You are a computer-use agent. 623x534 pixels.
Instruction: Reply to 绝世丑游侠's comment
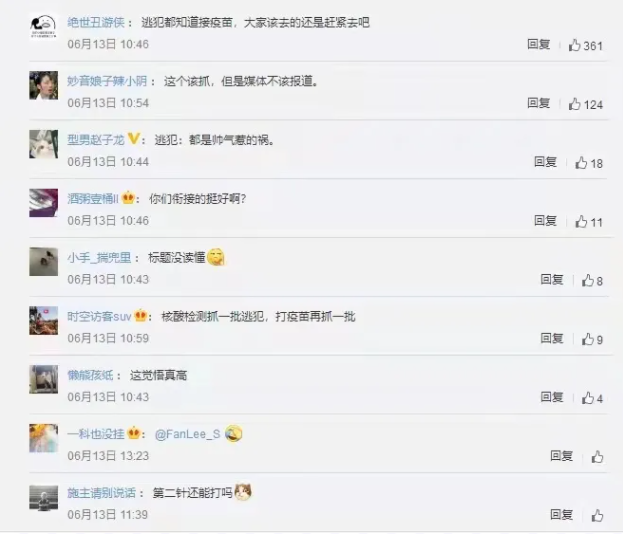pyautogui.click(x=539, y=44)
